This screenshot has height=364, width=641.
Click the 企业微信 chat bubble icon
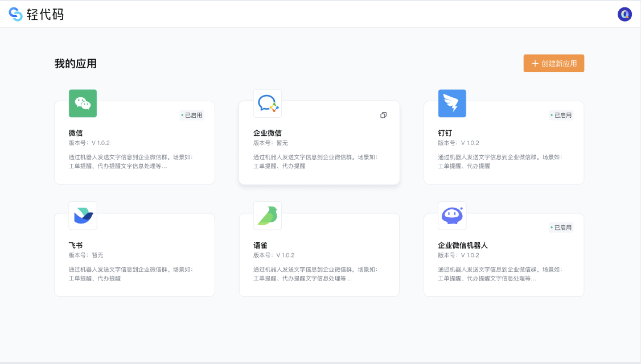click(x=268, y=104)
